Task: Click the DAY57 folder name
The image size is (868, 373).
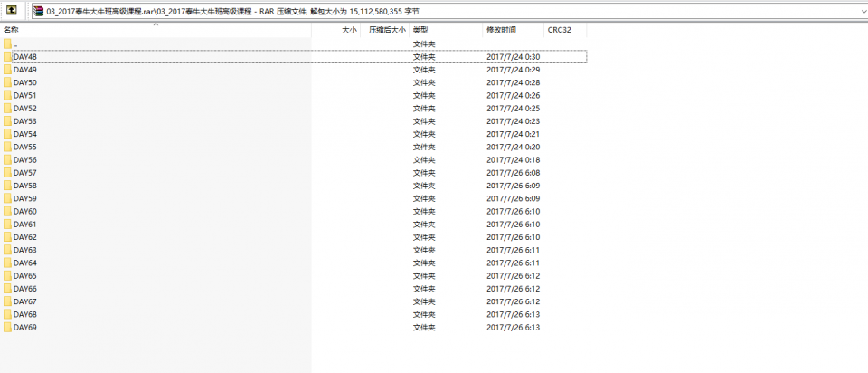Action: point(25,173)
